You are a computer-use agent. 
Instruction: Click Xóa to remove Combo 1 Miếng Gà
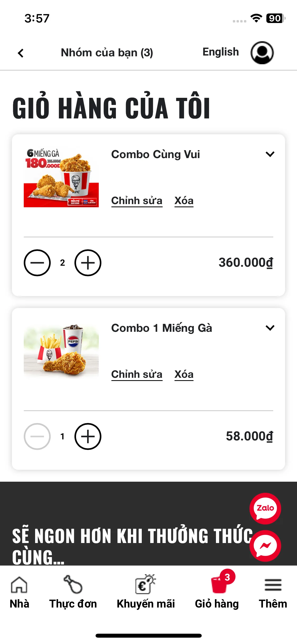[x=184, y=374]
